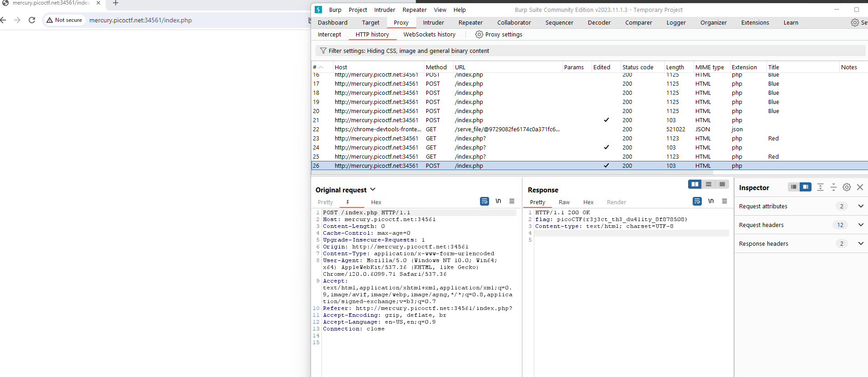Select tabbed request/response layout
This screenshot has width=868, height=377.
[722, 184]
